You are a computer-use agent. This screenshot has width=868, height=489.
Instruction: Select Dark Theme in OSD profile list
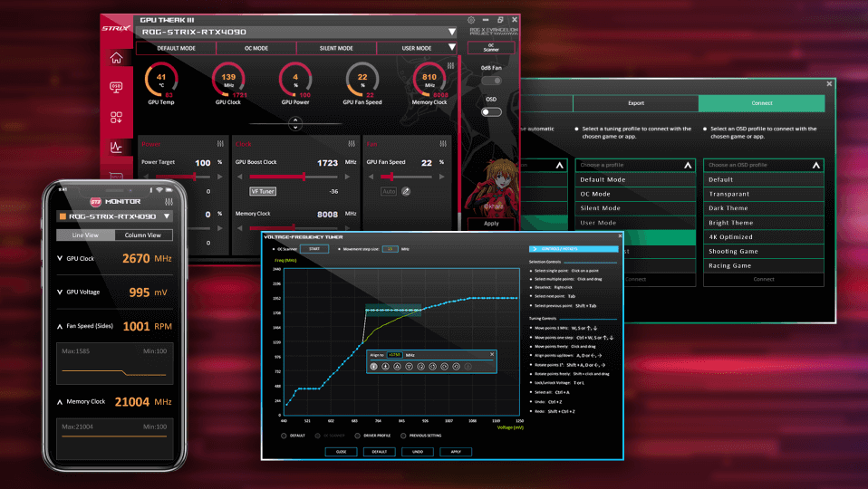(x=728, y=208)
